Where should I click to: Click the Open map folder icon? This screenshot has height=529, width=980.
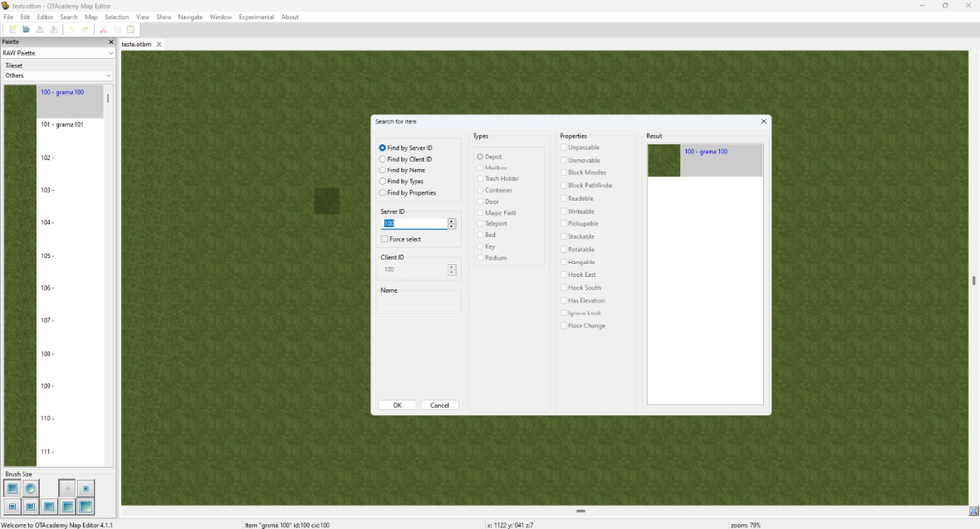[x=25, y=30]
